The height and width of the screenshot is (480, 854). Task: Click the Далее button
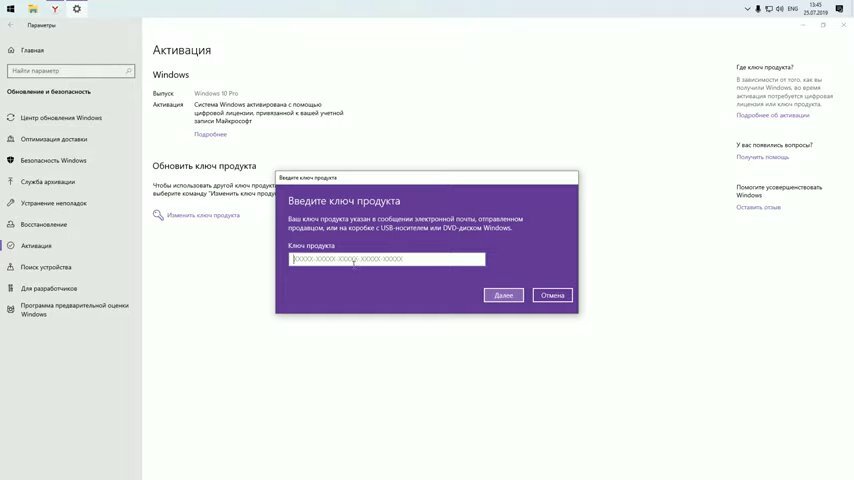click(x=503, y=295)
